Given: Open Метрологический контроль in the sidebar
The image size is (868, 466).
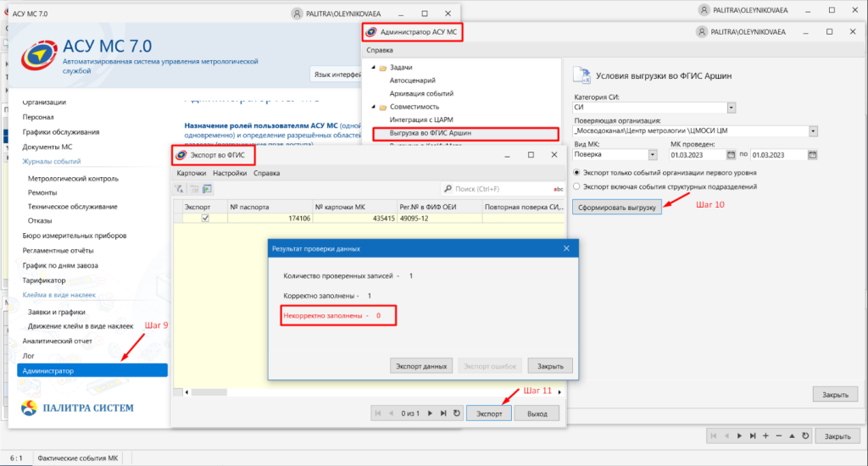Looking at the screenshot, I should point(73,179).
